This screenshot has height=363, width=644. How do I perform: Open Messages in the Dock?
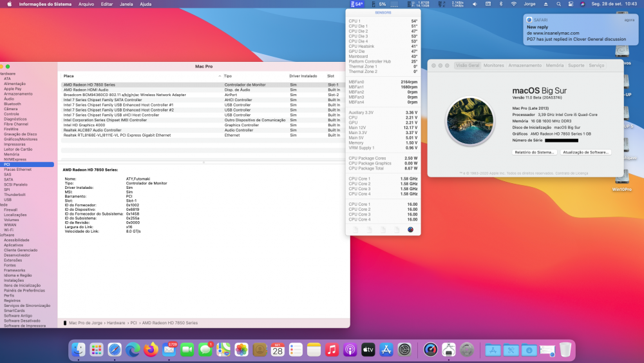tap(205, 350)
